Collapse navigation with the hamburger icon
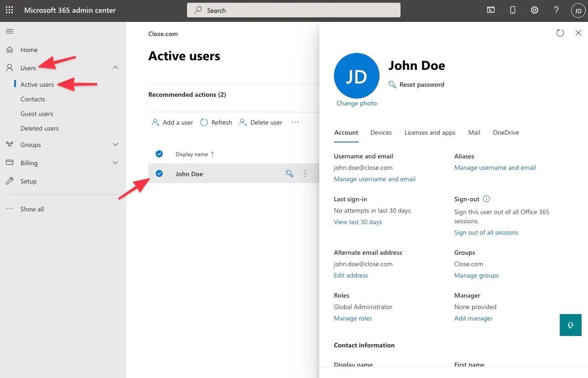The height and width of the screenshot is (378, 588). coord(10,31)
